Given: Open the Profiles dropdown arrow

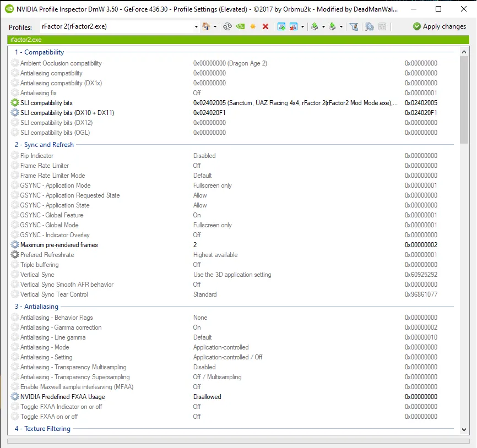Looking at the screenshot, I should click(x=197, y=26).
